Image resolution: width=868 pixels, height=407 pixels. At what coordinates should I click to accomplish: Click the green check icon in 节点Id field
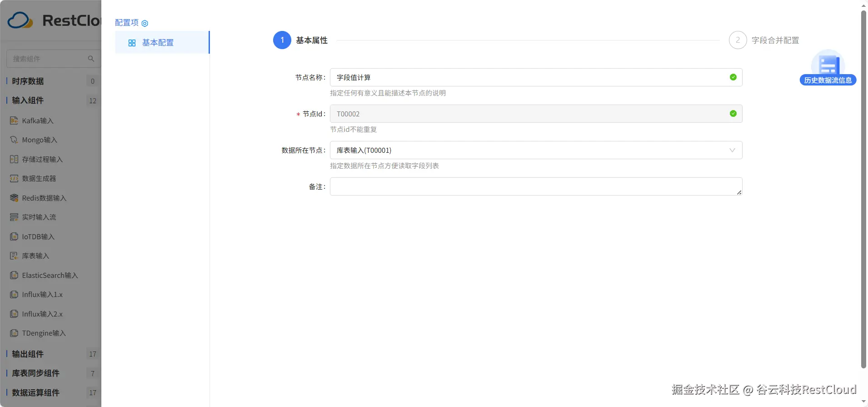733,114
